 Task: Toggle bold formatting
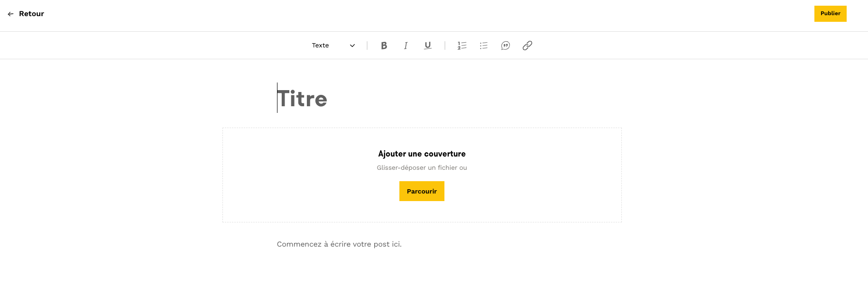coord(384,46)
